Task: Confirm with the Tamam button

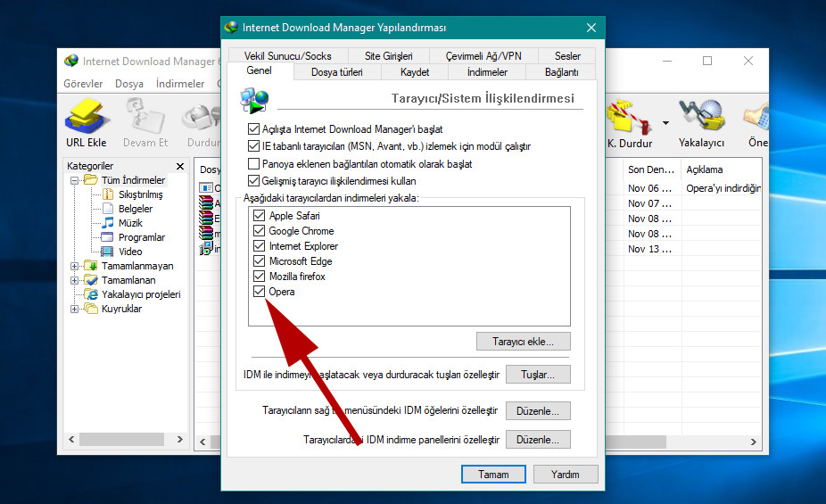Action: [x=493, y=474]
